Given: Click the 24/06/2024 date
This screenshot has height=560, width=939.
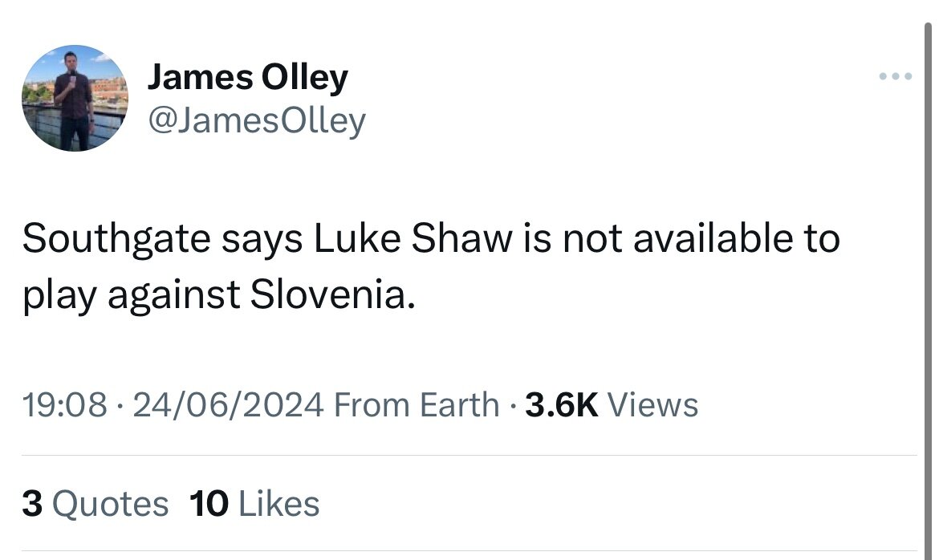Looking at the screenshot, I should click(228, 405).
